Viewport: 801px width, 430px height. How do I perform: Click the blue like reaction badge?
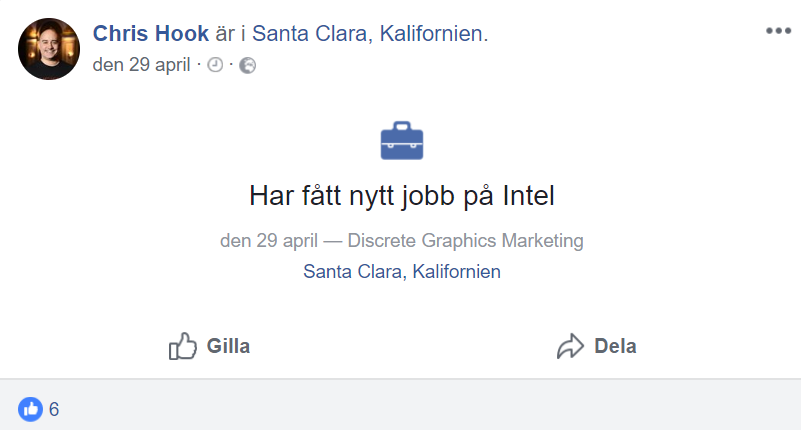point(31,408)
